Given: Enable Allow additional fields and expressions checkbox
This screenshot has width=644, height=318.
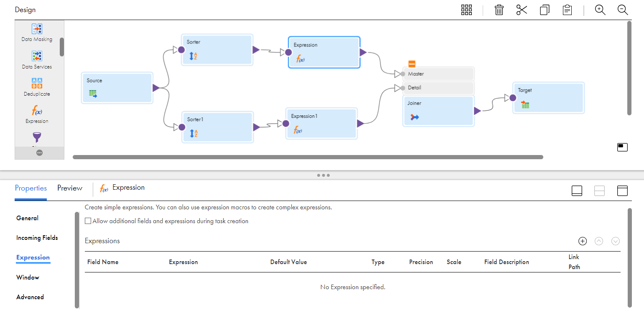Looking at the screenshot, I should pos(88,221).
